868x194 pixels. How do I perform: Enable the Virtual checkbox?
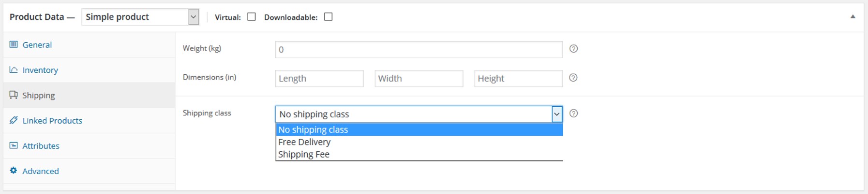click(252, 17)
